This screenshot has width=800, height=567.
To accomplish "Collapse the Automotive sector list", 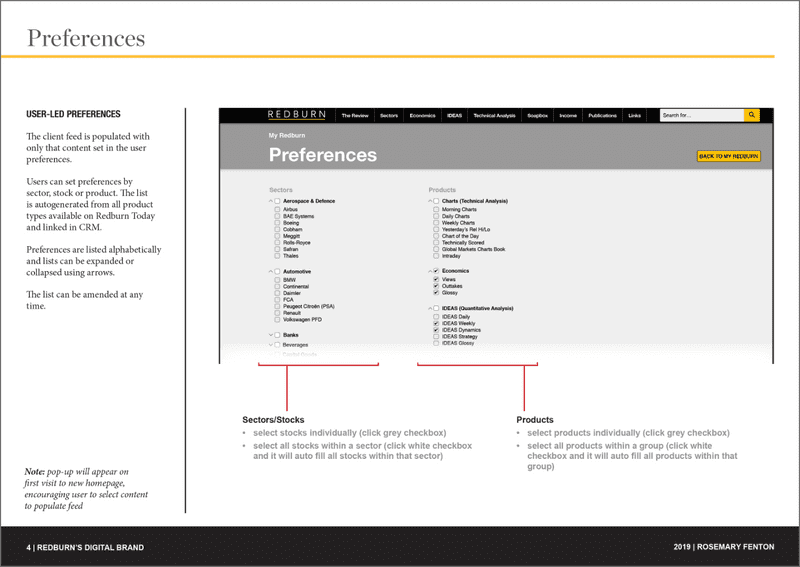I will click(271, 272).
